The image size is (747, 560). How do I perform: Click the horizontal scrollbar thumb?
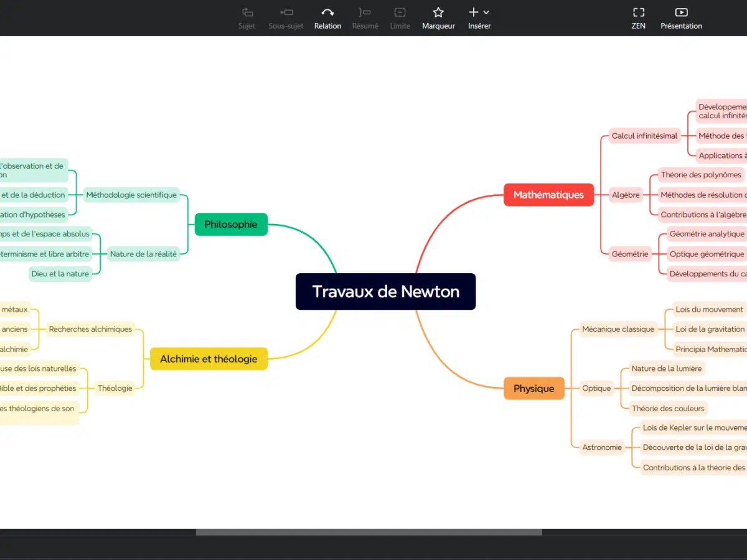pos(369,532)
